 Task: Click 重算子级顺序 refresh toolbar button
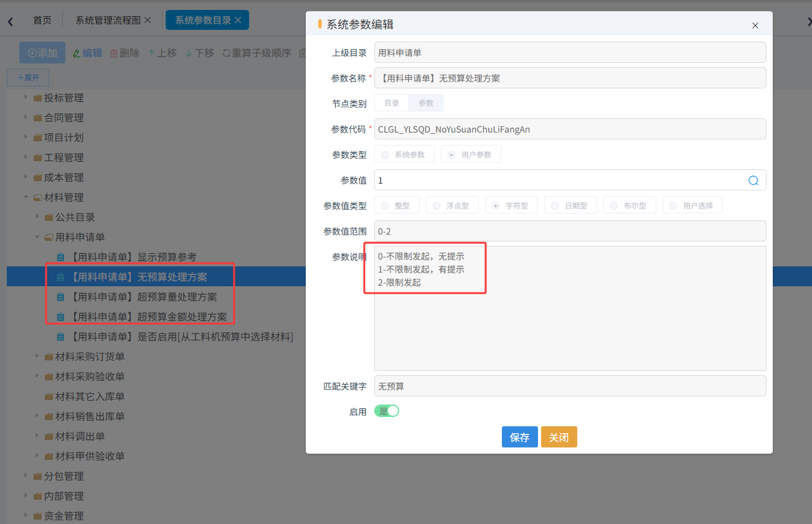coord(257,53)
